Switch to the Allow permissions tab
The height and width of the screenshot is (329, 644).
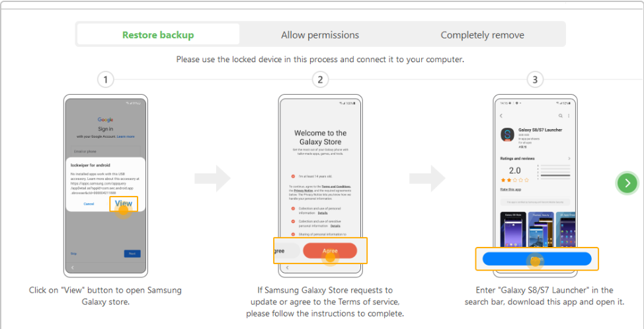click(x=320, y=35)
